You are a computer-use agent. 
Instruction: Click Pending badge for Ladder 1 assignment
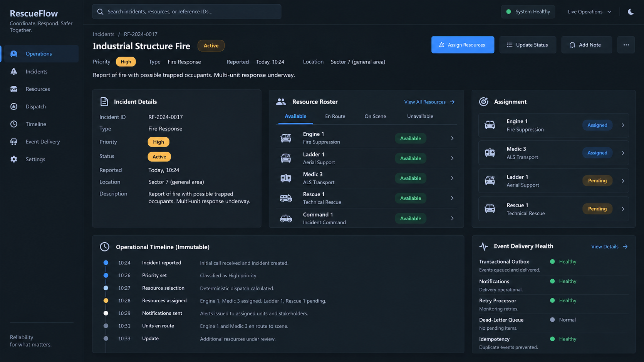[x=597, y=180]
